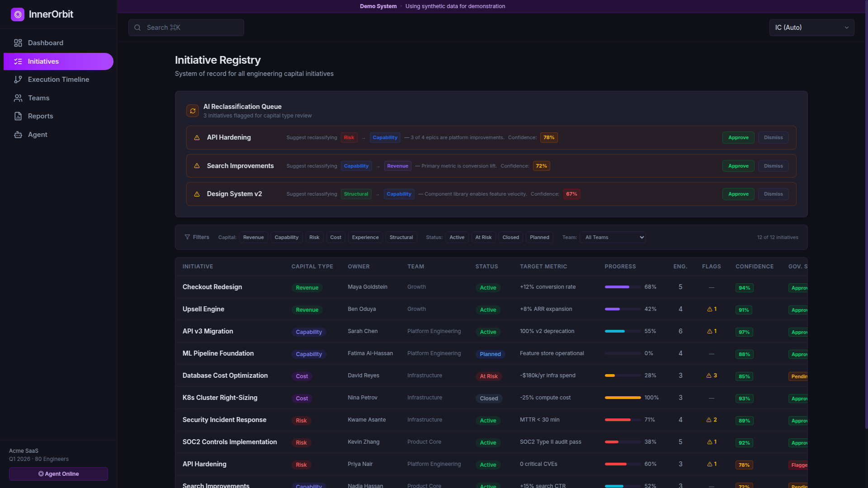Click the Agent robot icon
Viewport: 868px width, 488px height.
pos(18,135)
